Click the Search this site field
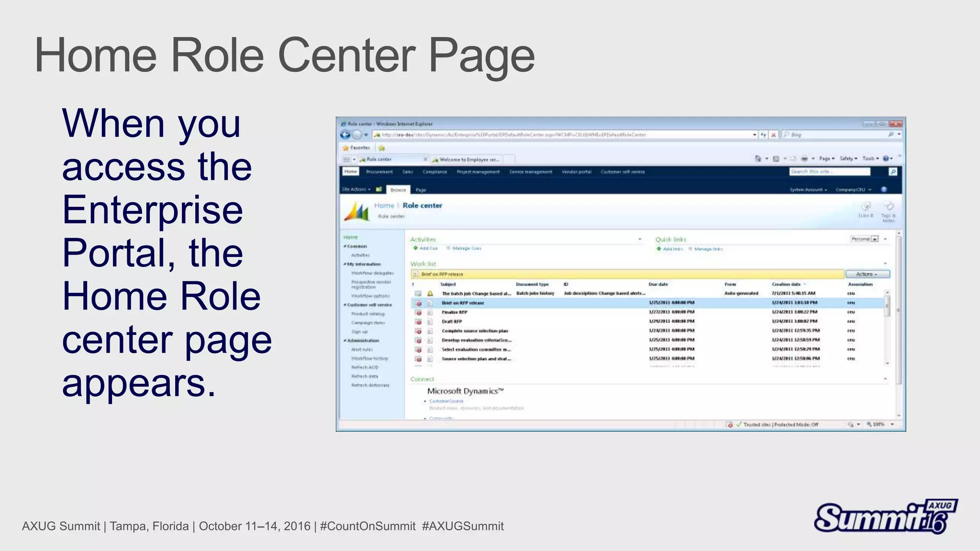This screenshot has width=980, height=551. click(x=829, y=172)
